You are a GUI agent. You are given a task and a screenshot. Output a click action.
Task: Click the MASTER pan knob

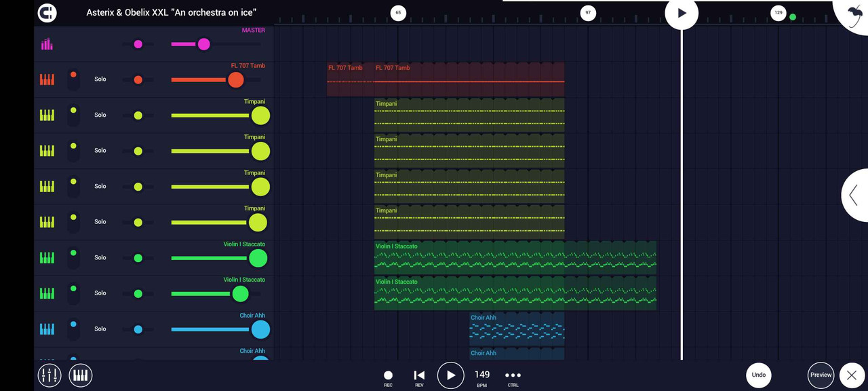[x=138, y=44]
